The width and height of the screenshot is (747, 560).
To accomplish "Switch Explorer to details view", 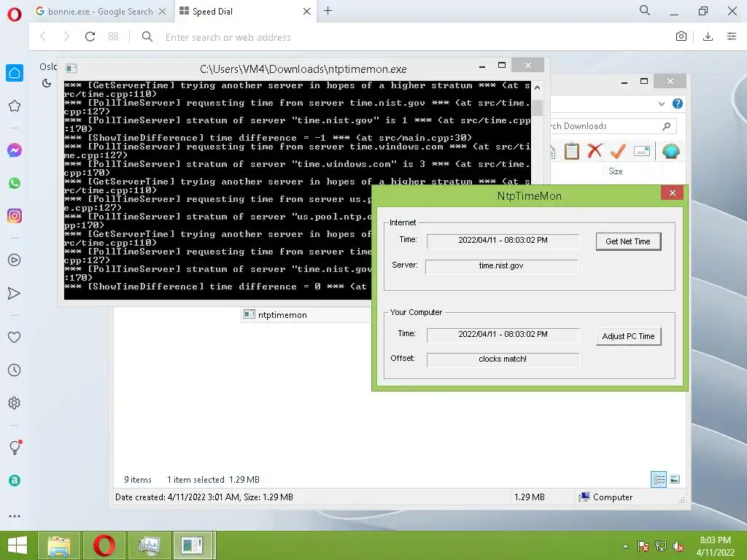I will point(659,479).
